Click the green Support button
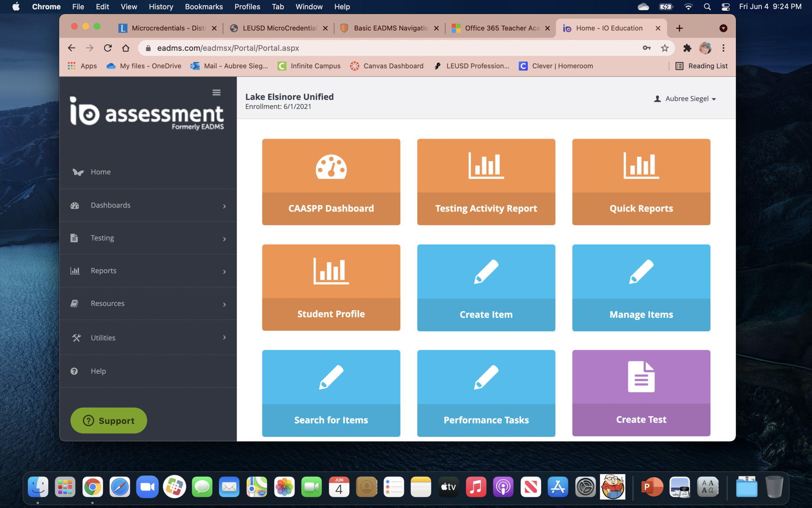The width and height of the screenshot is (812, 508). (x=109, y=421)
